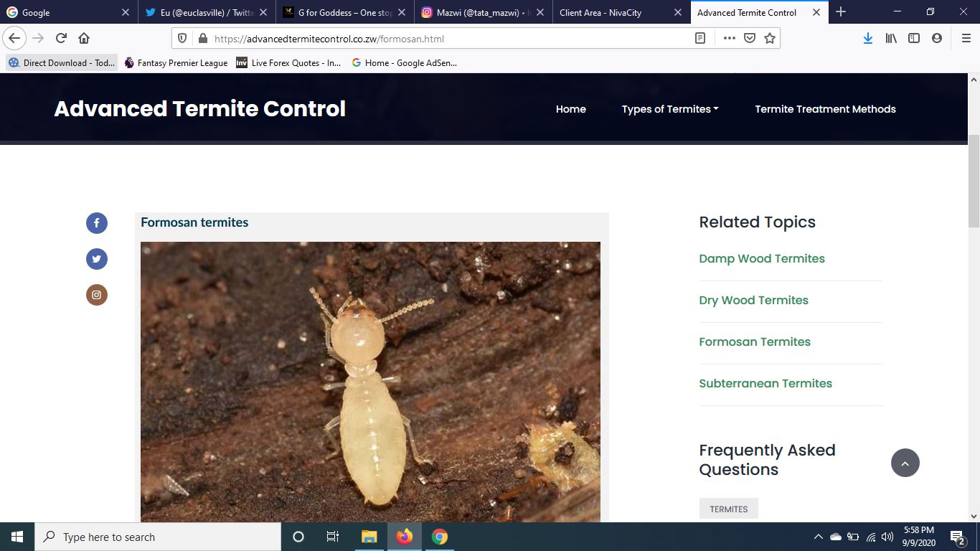Open Firefox downloads arrow icon
This screenshot has width=980, height=551.
[867, 38]
